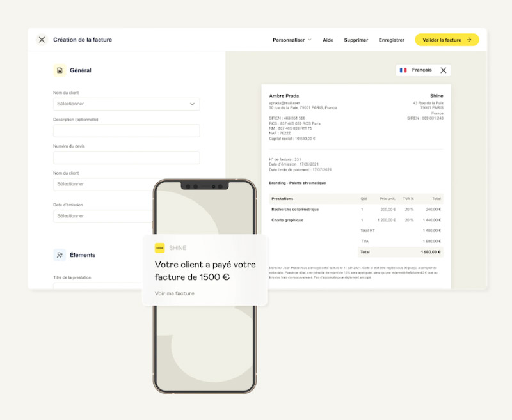Click the Shine company name in preview
The width and height of the screenshot is (512, 420).
(436, 96)
